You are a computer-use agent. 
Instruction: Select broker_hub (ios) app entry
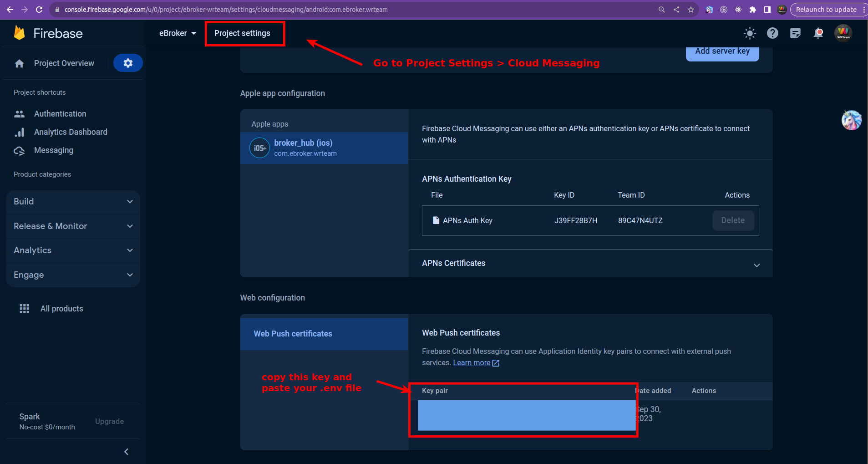point(324,148)
